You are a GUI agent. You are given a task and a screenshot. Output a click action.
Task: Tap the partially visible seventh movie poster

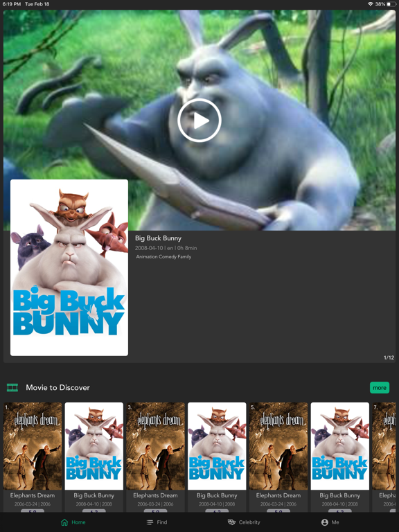click(384, 446)
